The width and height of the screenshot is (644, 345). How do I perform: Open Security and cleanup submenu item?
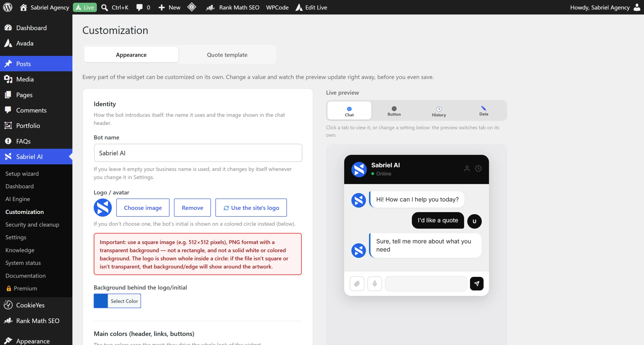32,224
